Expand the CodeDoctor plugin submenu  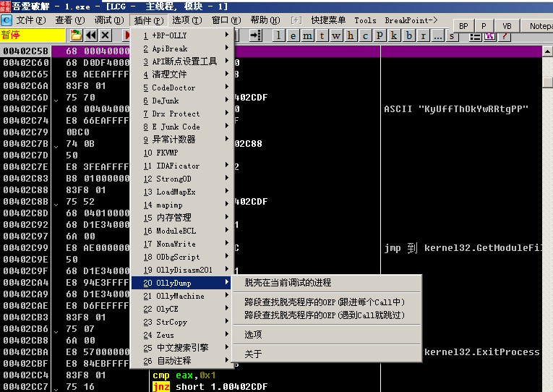(182, 88)
